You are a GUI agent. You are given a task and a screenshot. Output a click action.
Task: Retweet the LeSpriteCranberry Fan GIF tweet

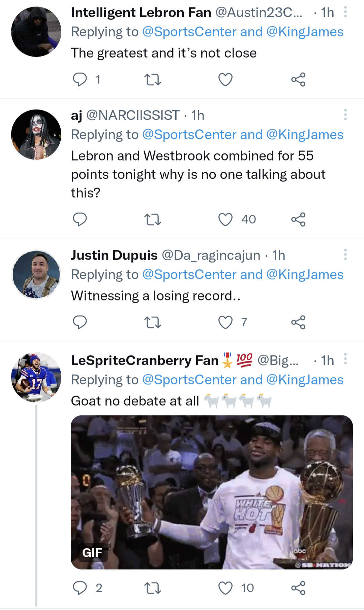[153, 588]
